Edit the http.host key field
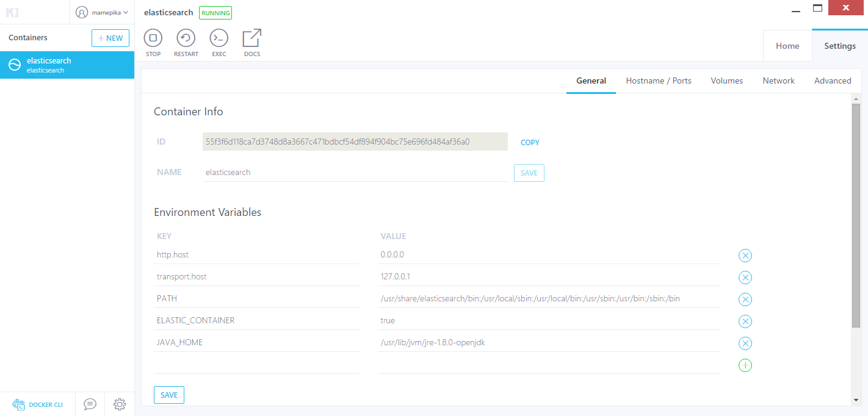 tap(256, 254)
